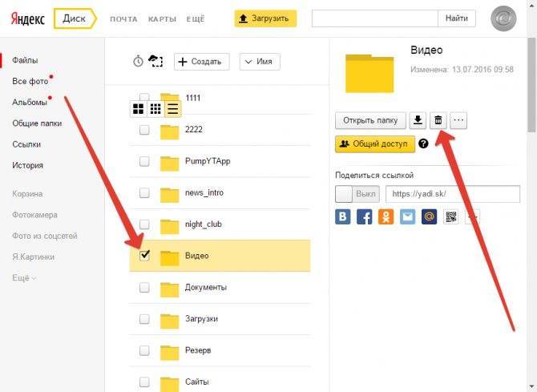Tick the PumpYTApp folder checkbox
The image size is (537, 392).
click(x=144, y=161)
